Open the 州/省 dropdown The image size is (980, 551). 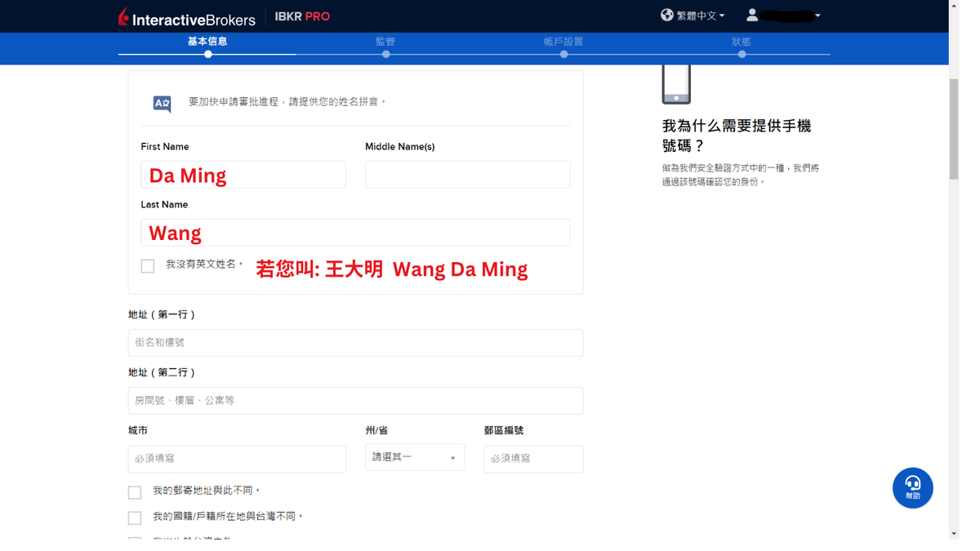pos(414,457)
